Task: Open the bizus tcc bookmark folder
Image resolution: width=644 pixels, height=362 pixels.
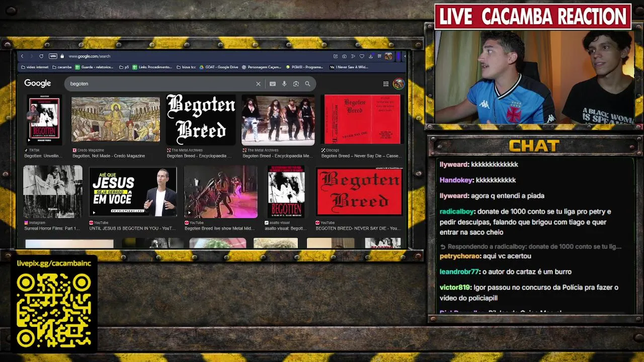Action: (x=186, y=67)
